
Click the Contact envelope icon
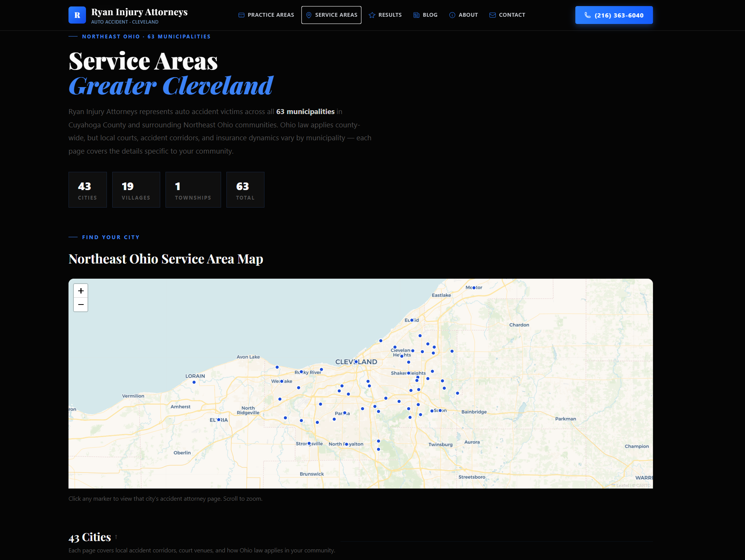(x=492, y=15)
